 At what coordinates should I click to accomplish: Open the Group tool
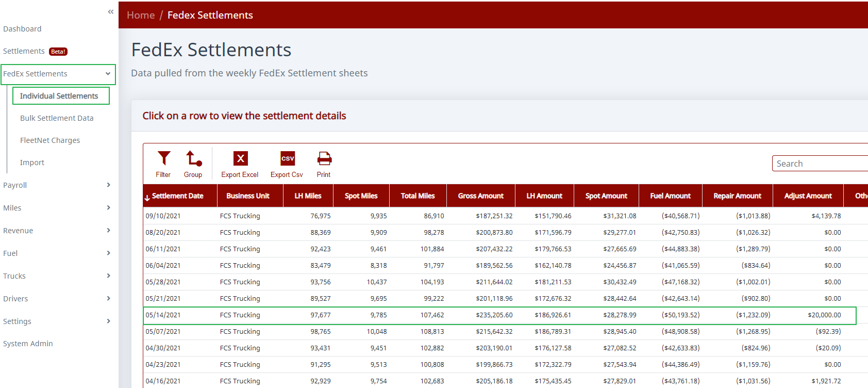pyautogui.click(x=193, y=165)
